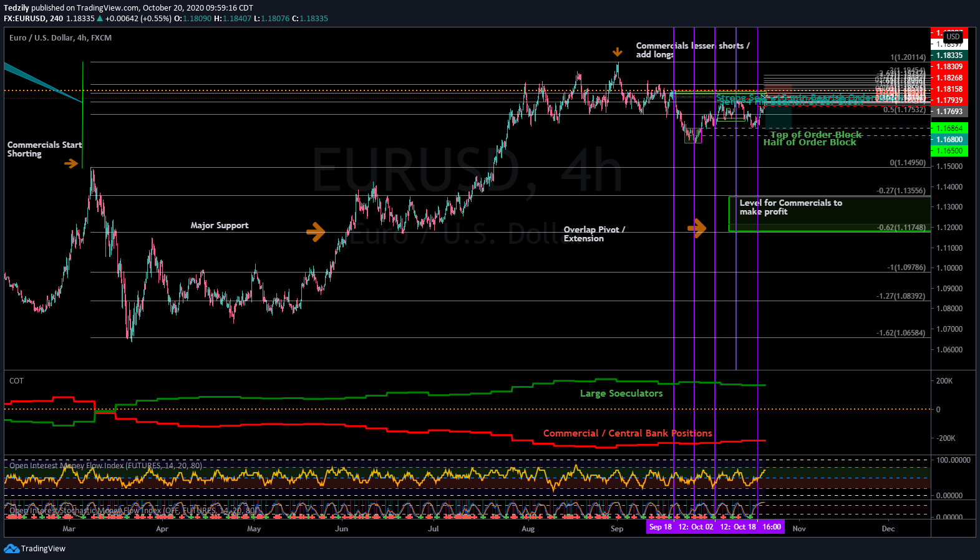Click the COT indicator title
Screen dimensions: 980x560
click(16, 380)
